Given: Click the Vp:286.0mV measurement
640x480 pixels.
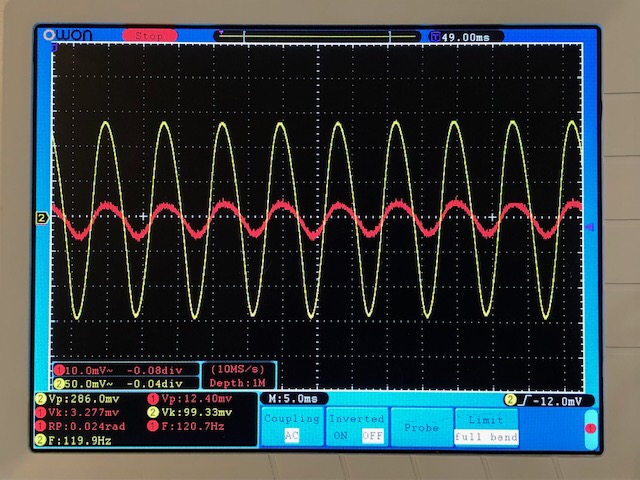Looking at the screenshot, I should pyautogui.click(x=84, y=399).
